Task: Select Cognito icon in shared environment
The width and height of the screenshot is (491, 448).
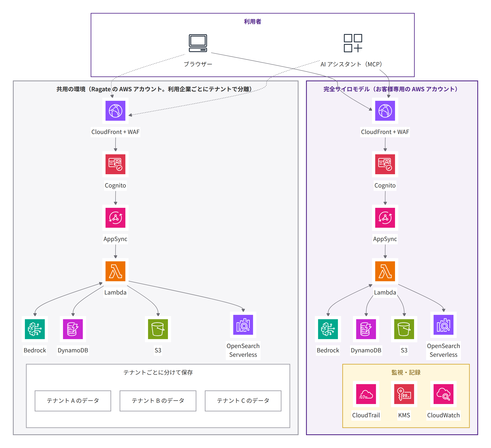Action: [x=115, y=164]
